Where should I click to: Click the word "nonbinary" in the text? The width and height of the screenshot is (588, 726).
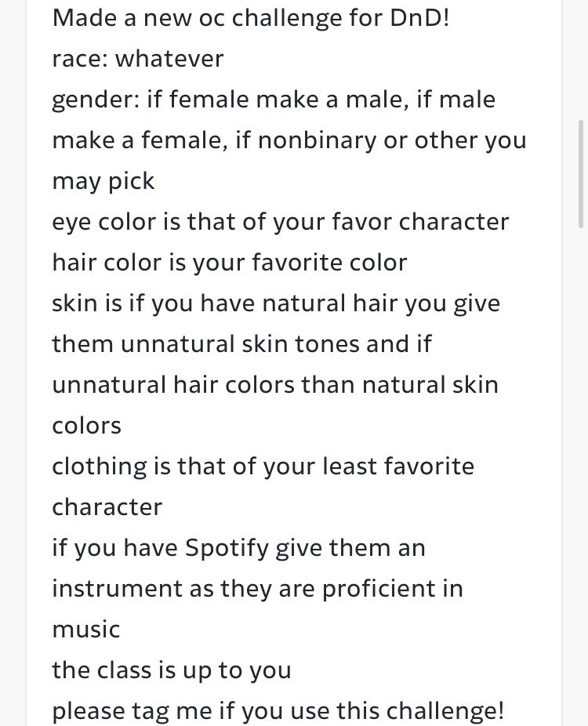[x=318, y=140]
